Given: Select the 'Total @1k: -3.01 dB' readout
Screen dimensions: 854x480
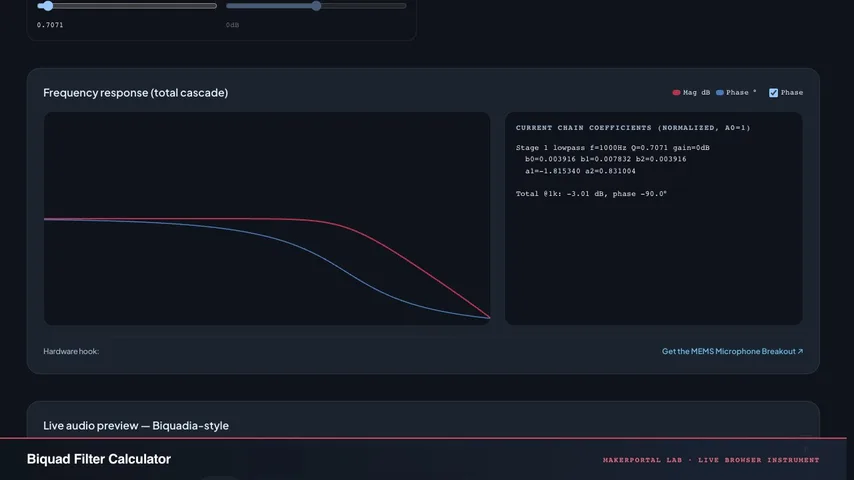Looking at the screenshot, I should point(591,194).
